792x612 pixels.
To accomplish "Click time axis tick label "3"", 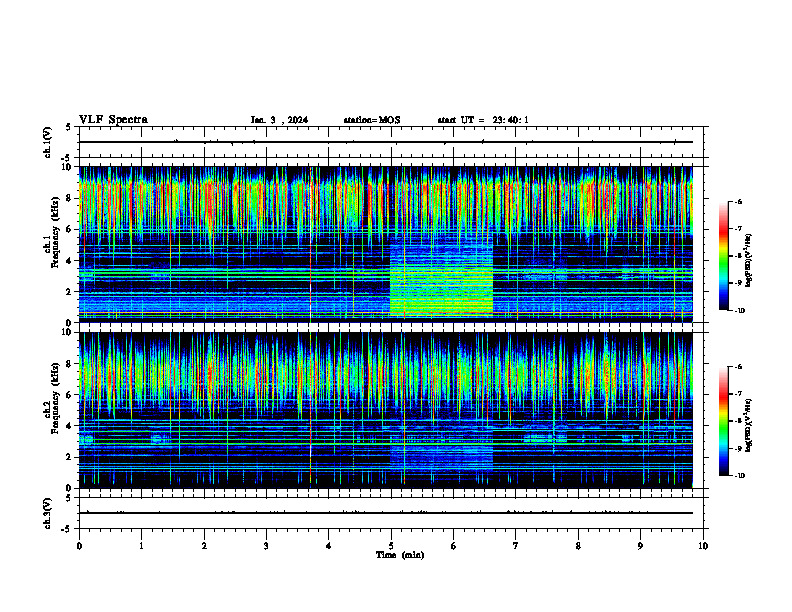I will [x=266, y=546].
